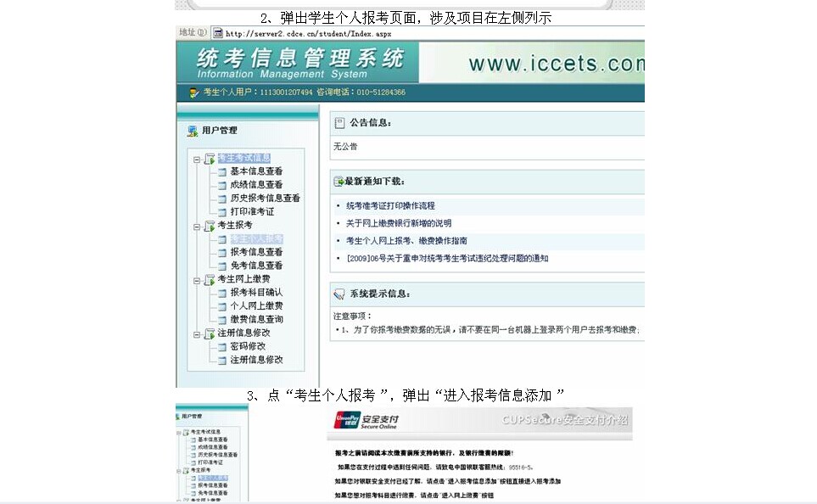Click the 用户管理 user icon
Viewport: 817px width, 504px height.
click(x=193, y=131)
